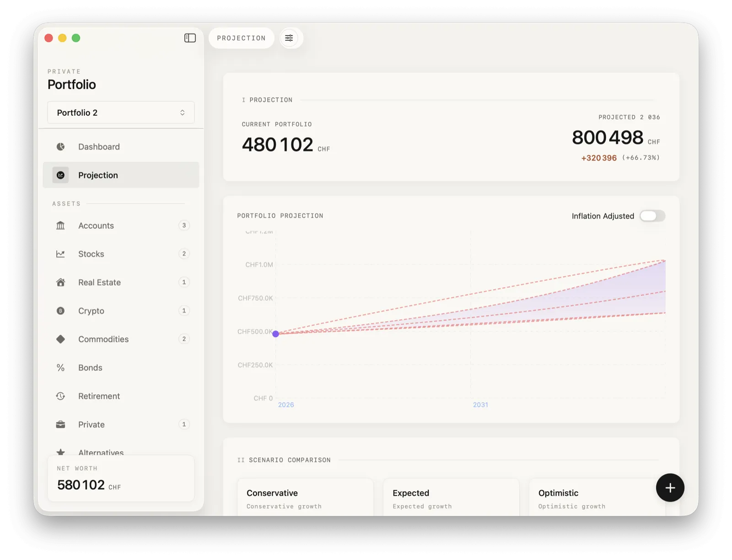Screen dimensions: 732x560
Task: Click the PROJECTION title pill button
Action: click(241, 38)
